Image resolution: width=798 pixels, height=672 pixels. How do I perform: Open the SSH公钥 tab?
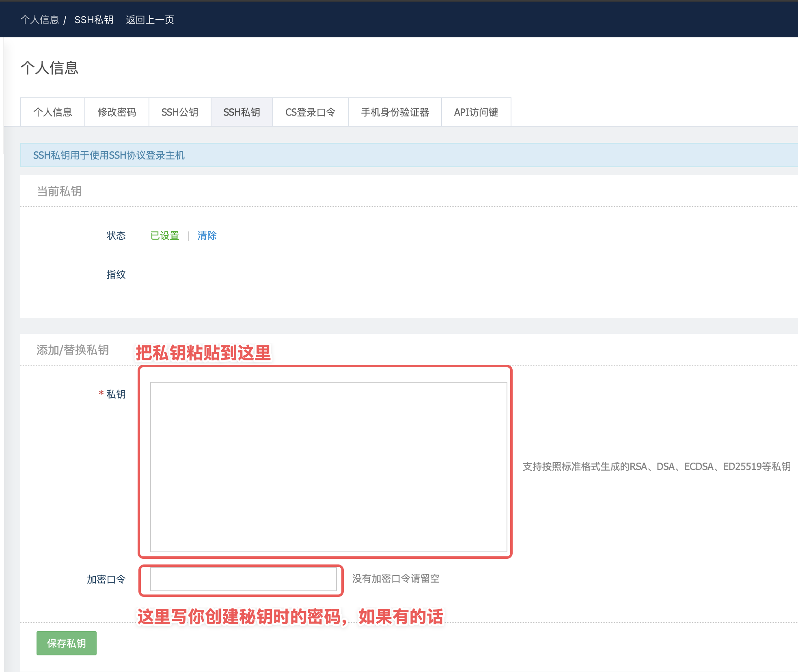(x=180, y=112)
